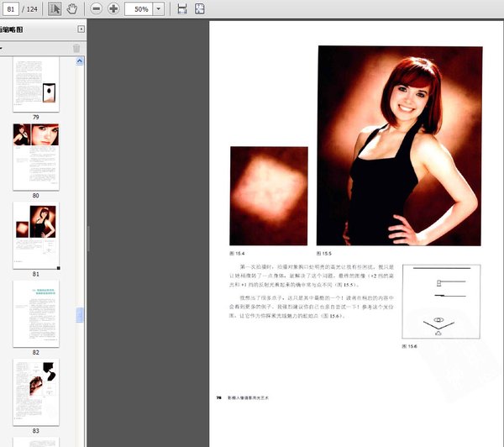Click the page number input field

pos(13,8)
